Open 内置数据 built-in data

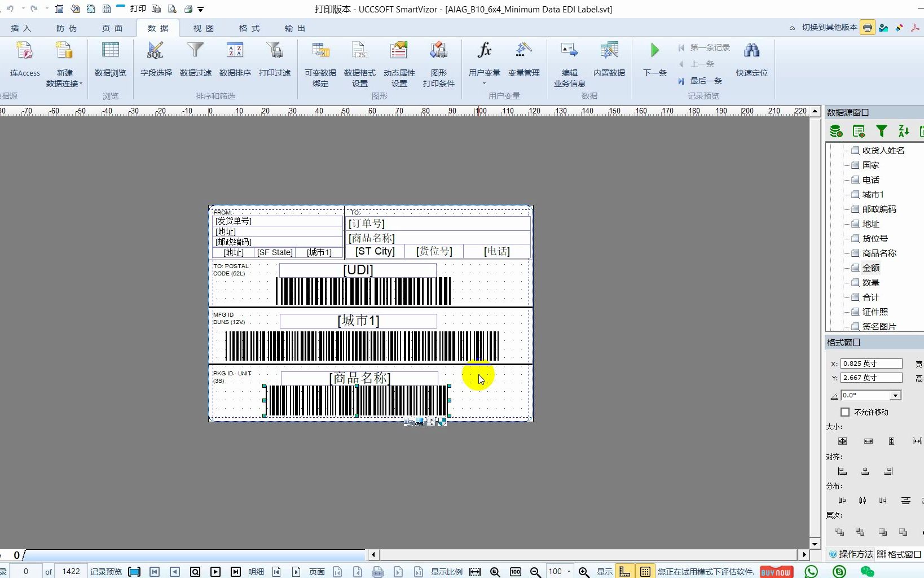[x=609, y=59]
